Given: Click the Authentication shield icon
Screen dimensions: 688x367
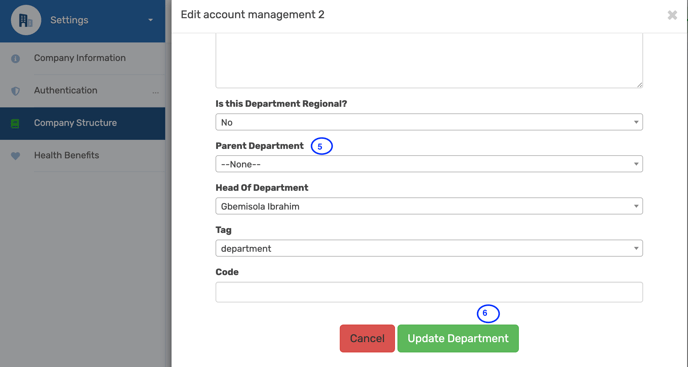Looking at the screenshot, I should (15, 91).
